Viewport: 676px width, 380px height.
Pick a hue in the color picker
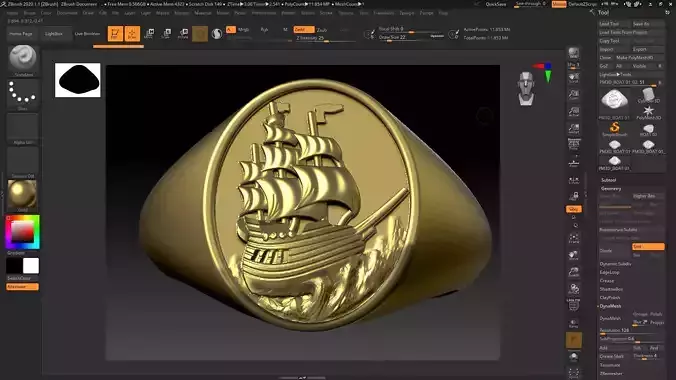tap(22, 232)
